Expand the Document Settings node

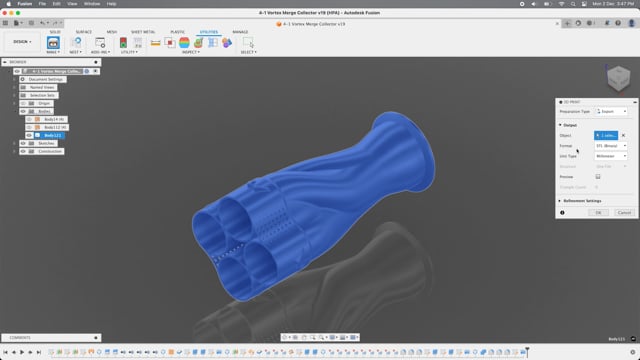tap(14, 79)
